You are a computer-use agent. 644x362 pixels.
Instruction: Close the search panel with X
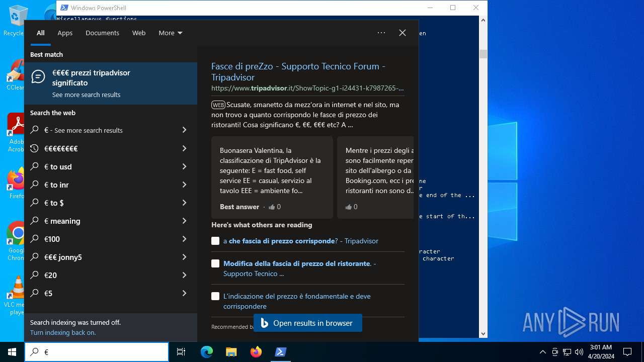pos(403,33)
